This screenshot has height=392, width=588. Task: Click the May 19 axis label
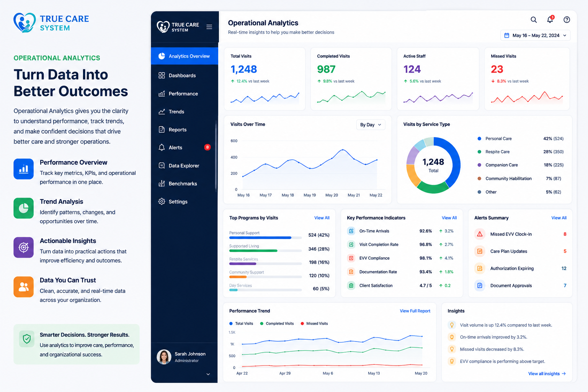click(x=310, y=195)
